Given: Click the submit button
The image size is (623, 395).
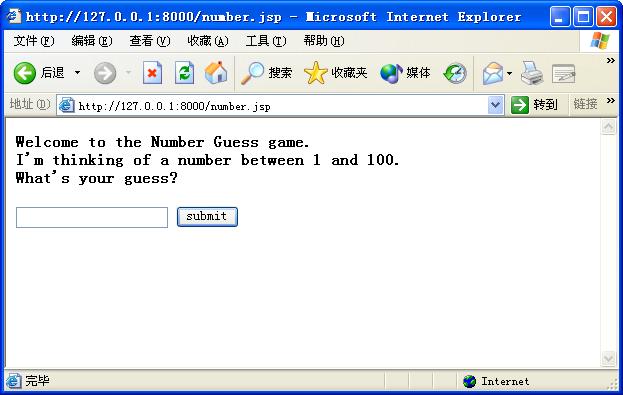Looking at the screenshot, I should [207, 217].
